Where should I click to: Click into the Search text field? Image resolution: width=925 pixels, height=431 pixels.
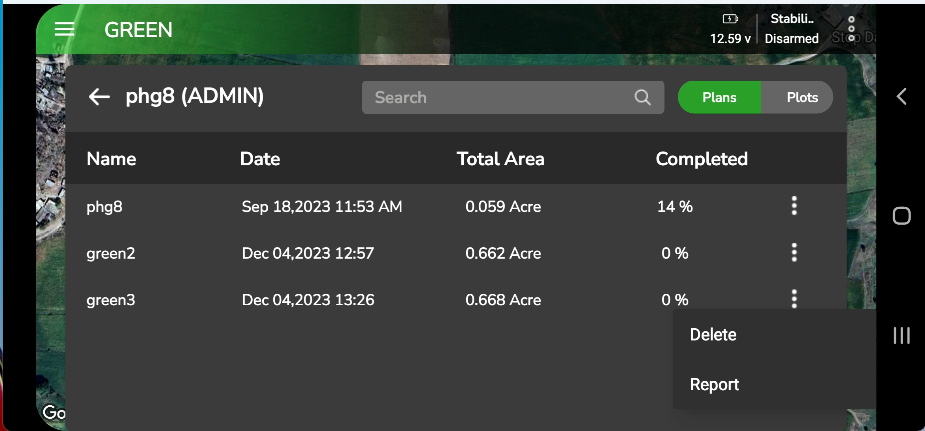(500, 98)
